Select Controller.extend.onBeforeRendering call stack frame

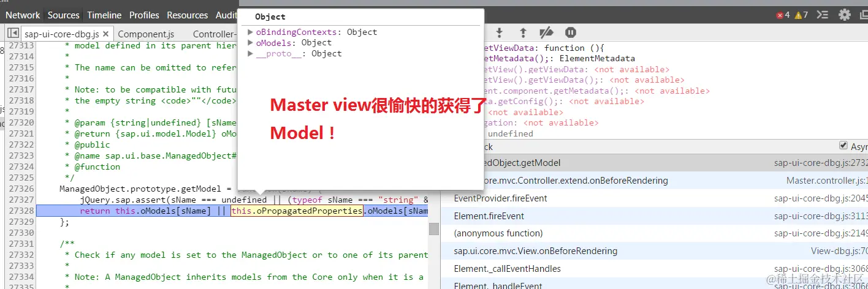(x=654, y=181)
